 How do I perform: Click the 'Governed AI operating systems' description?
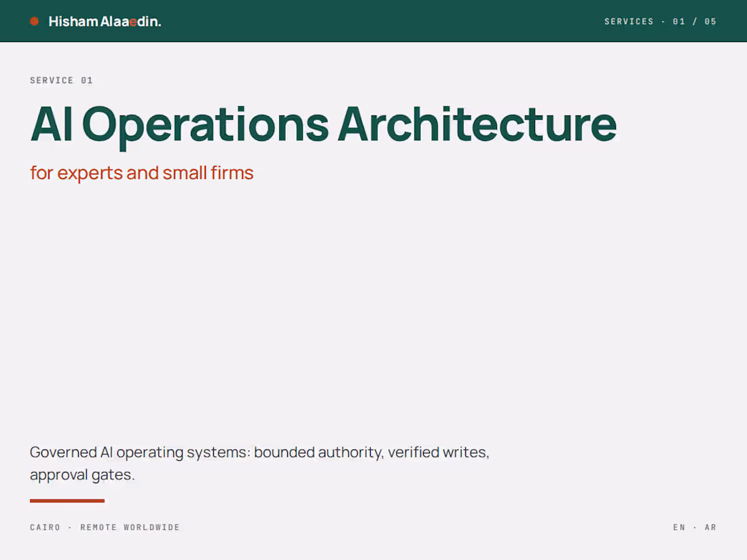(x=259, y=464)
